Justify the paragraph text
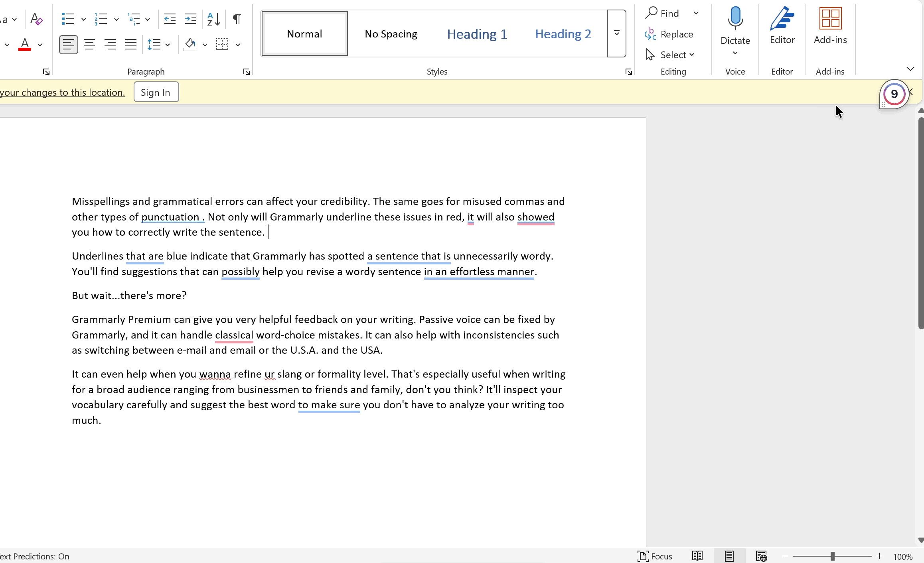 (x=131, y=44)
